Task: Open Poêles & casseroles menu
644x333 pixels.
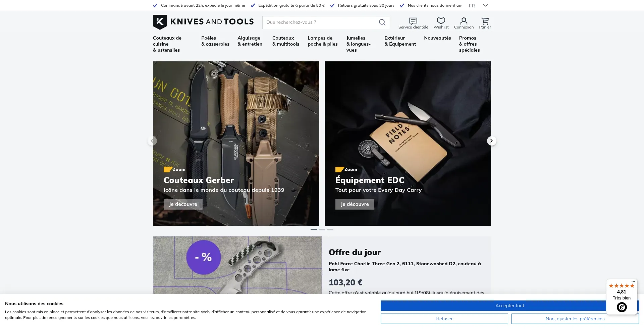Action: (215, 41)
